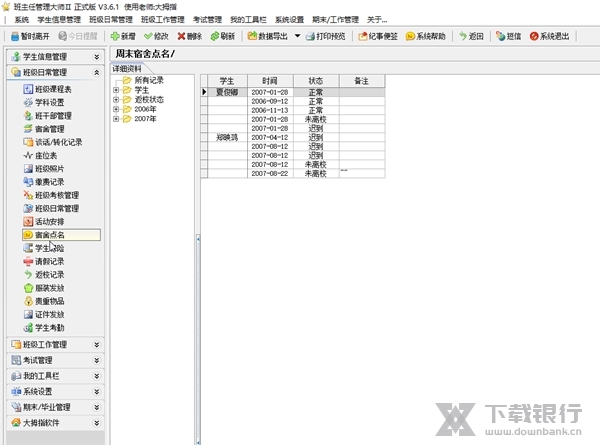
Task: Open the 班级日常管理 menu
Action: [111, 20]
